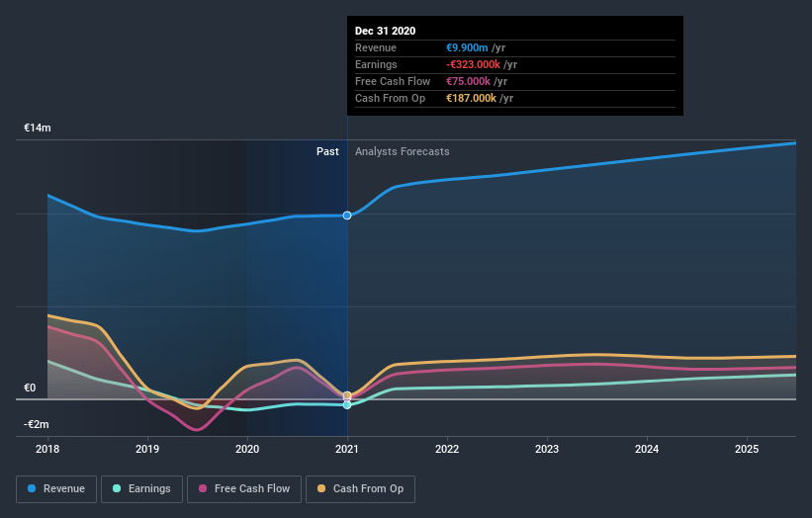812x518 pixels.
Task: Toggle the Free Cash Flow legend series
Action: (244, 489)
